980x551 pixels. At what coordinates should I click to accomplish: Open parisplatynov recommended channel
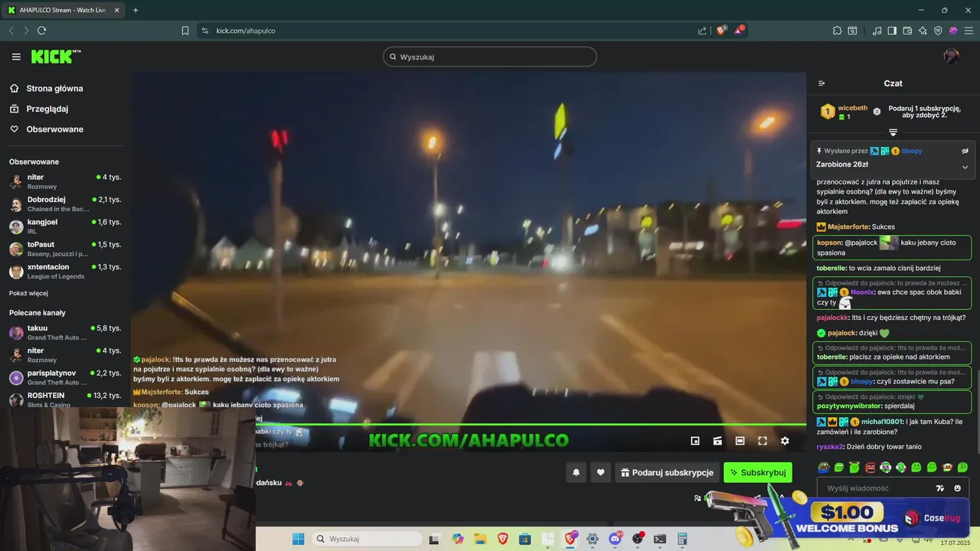64,377
